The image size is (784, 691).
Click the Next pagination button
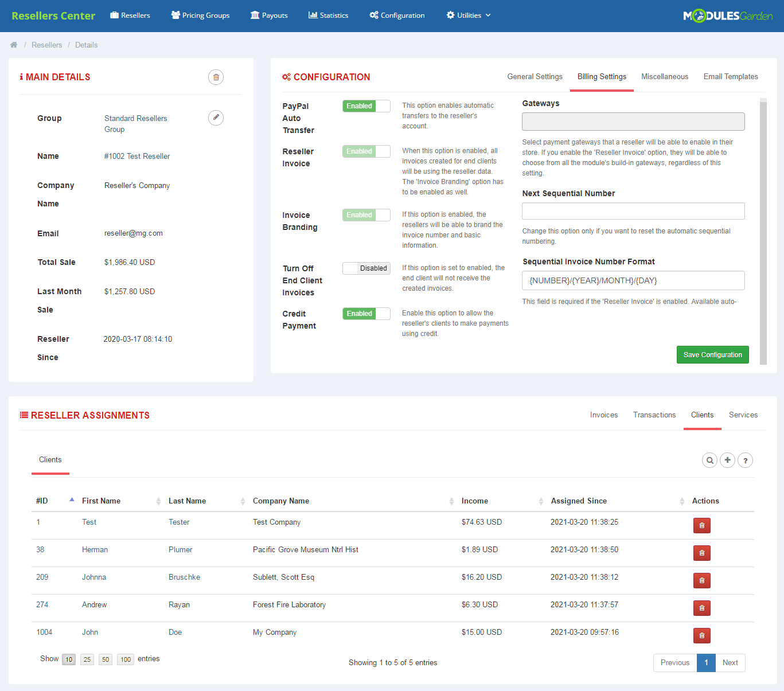tap(730, 663)
